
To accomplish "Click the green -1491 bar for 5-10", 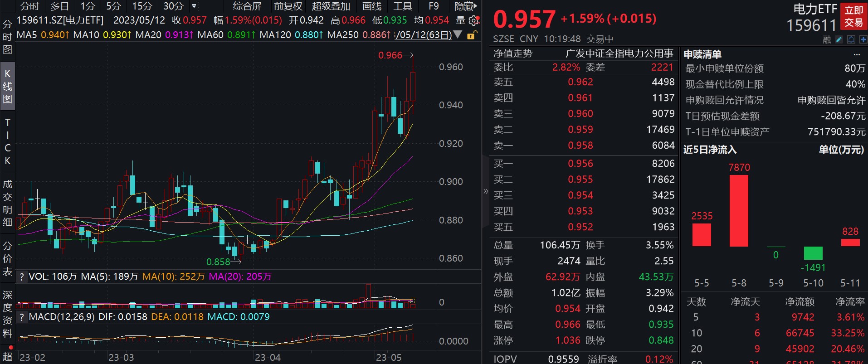I will [x=813, y=253].
